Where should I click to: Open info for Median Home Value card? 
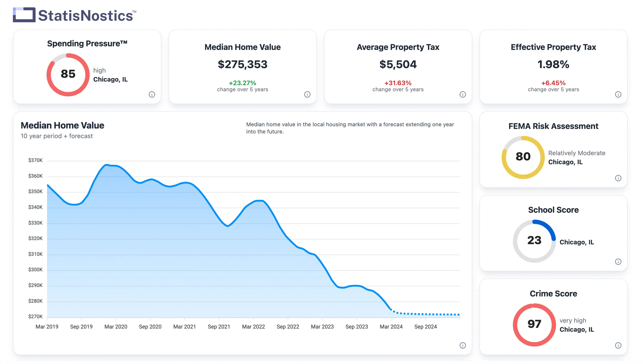(x=307, y=94)
